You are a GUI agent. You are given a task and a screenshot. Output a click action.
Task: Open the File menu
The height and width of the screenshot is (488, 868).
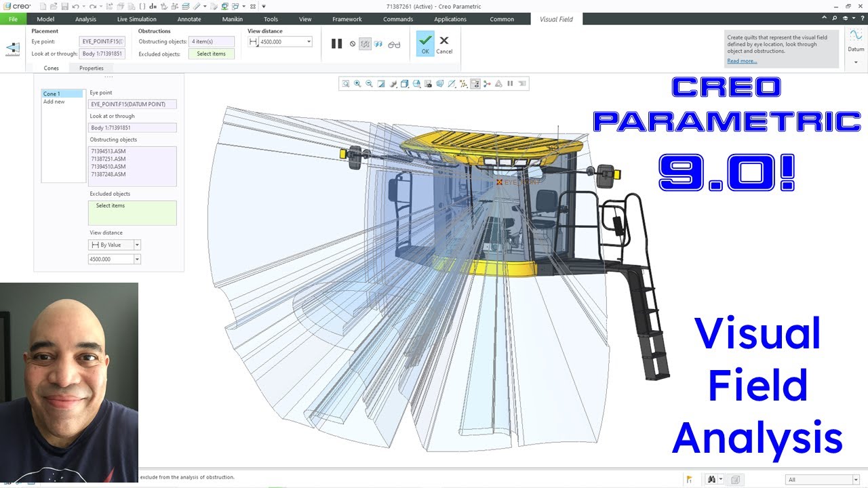coord(14,19)
